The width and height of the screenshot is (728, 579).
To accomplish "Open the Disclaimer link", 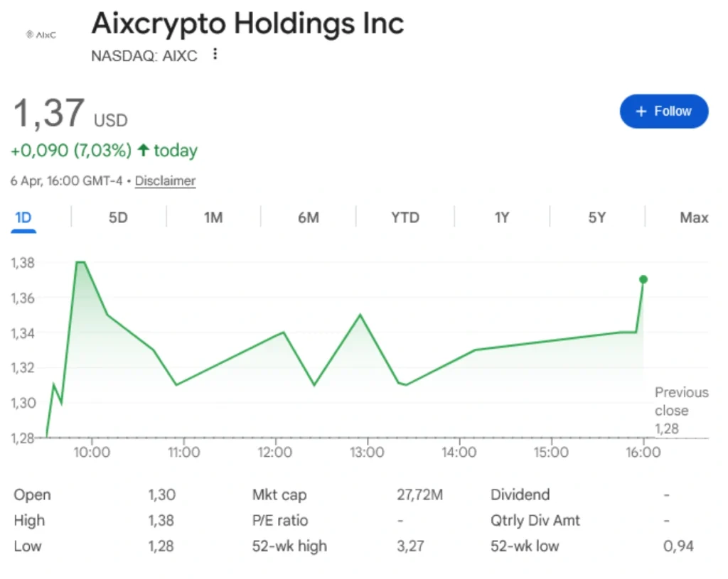I will click(165, 181).
